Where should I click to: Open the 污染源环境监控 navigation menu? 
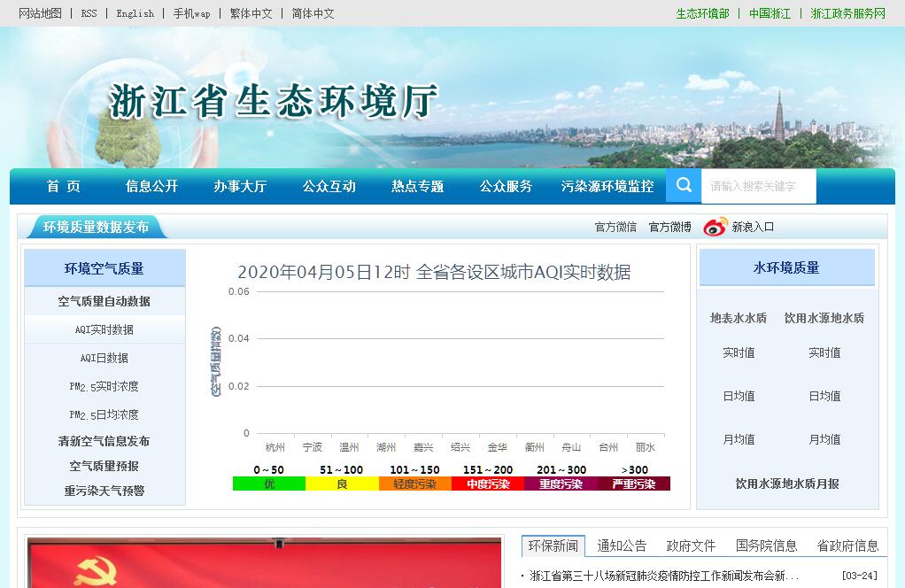tap(607, 186)
